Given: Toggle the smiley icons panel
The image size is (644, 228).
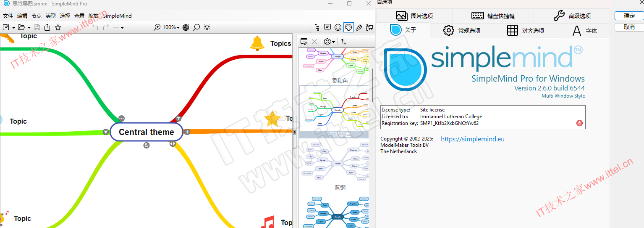Looking at the screenshot, I should click(x=338, y=27).
